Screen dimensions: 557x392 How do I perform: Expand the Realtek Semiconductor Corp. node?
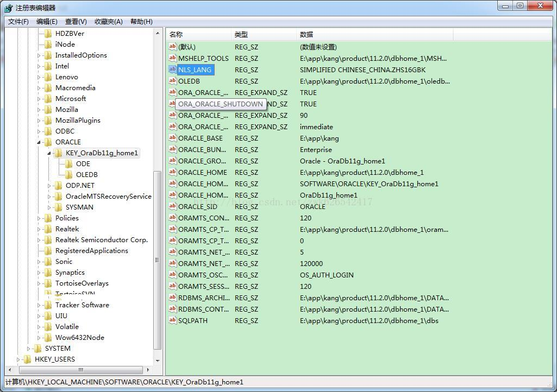(x=39, y=240)
